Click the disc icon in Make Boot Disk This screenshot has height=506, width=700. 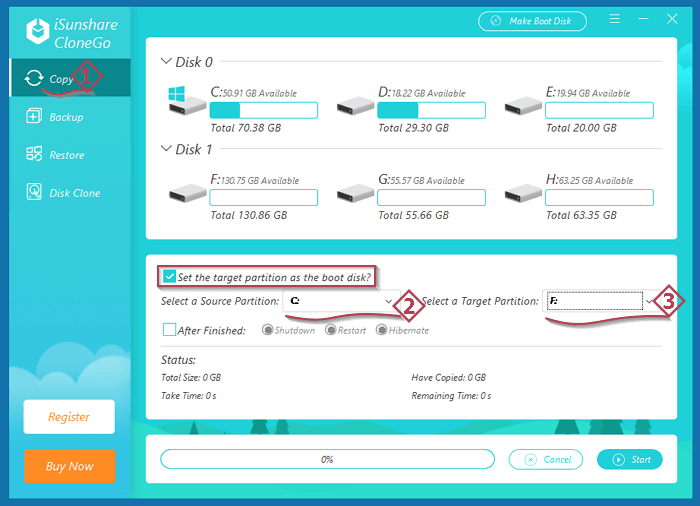pos(496,21)
